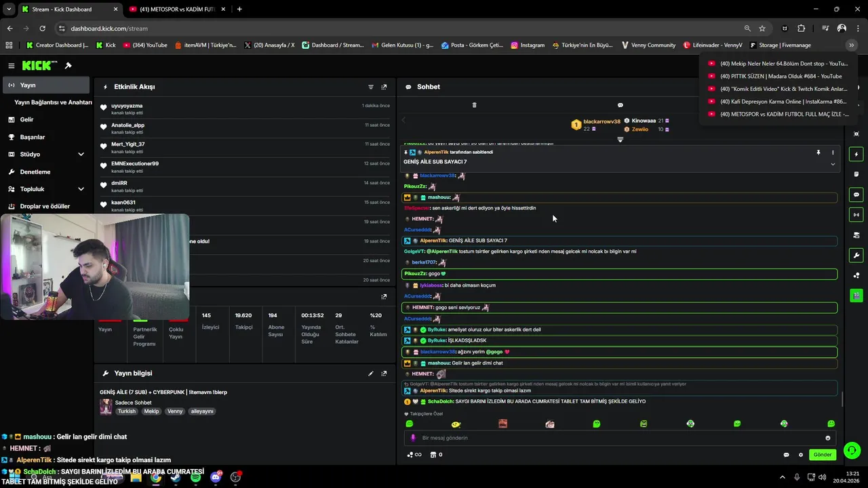Send message with Gönder button
Image resolution: width=868 pixels, height=488 pixels.
[x=823, y=455]
